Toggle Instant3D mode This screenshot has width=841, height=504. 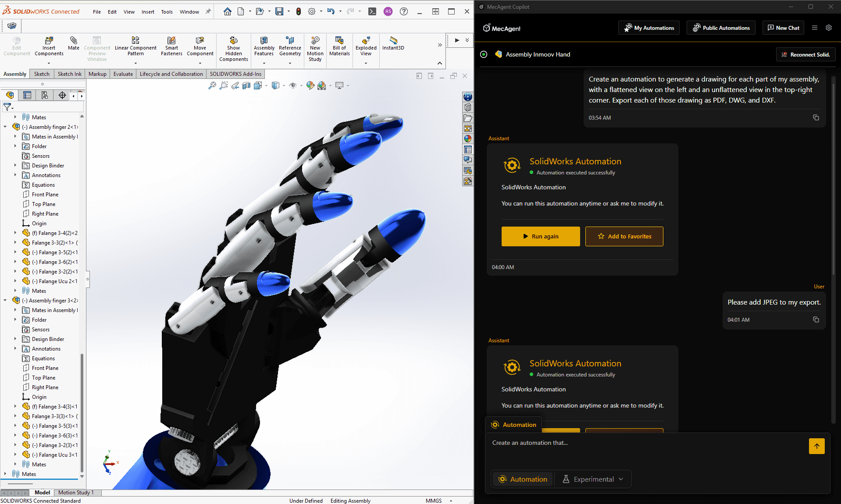(393, 43)
